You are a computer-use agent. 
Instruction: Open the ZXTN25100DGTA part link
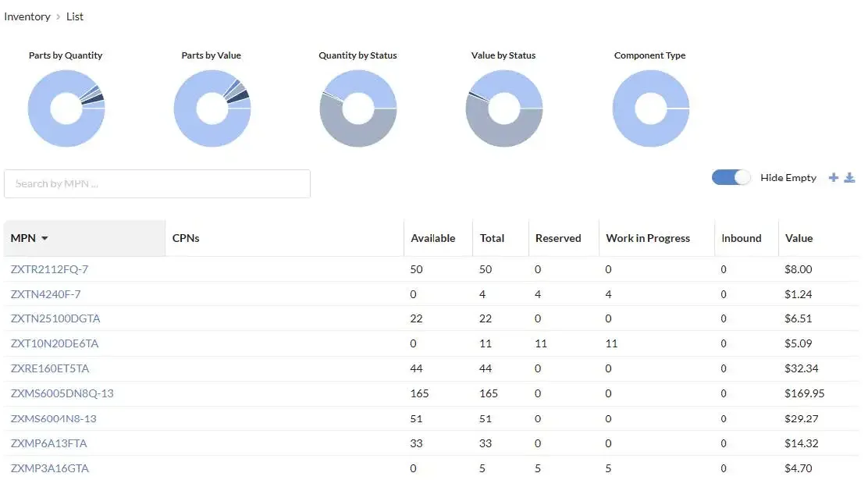tap(55, 318)
